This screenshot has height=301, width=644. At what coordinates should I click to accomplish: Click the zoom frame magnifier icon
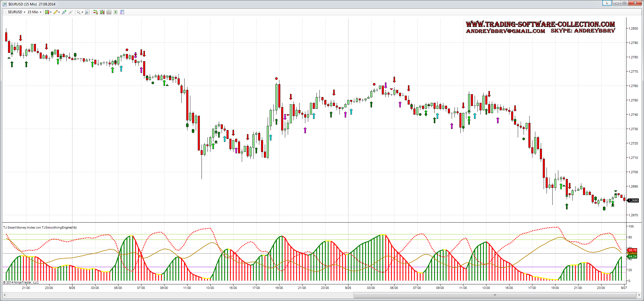[x=87, y=12]
